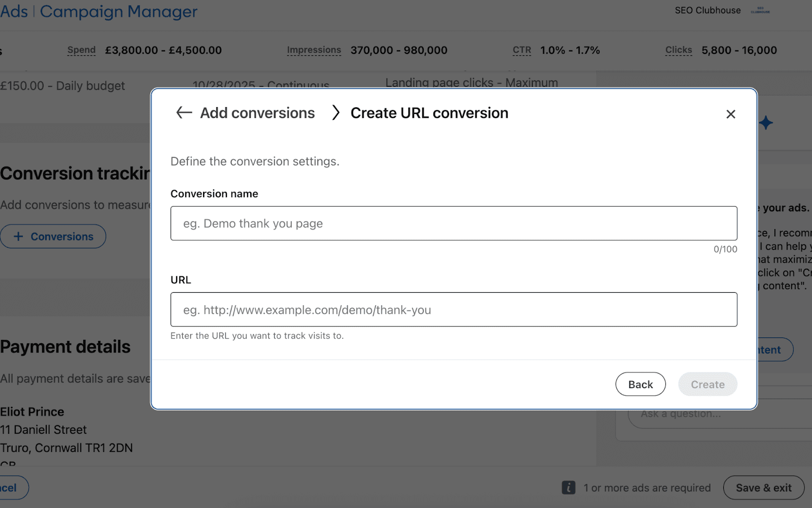Click the 11 Daniell Street address line
Screen dimensions: 812x508
[43, 430]
